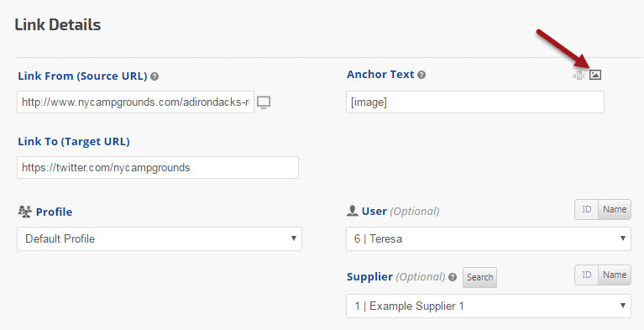Click the image anchor type icon
Viewport: 644px width, 330px height.
point(595,75)
